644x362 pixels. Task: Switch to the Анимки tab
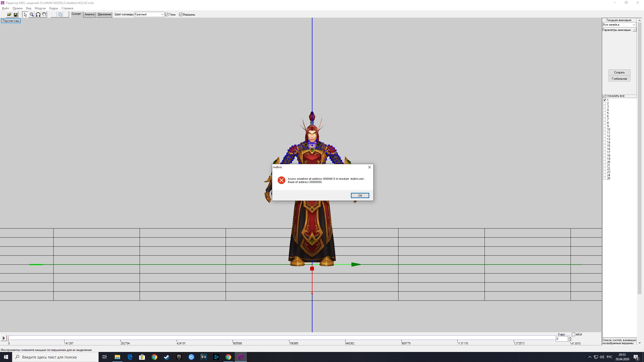click(90, 14)
